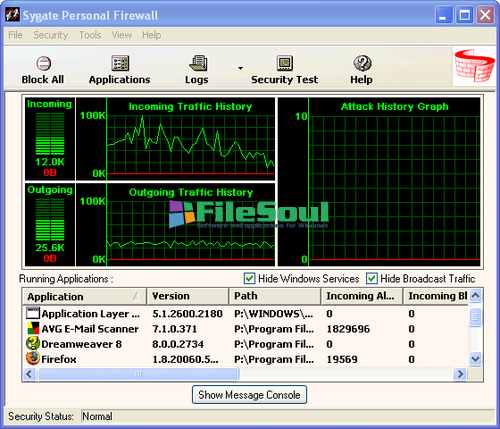The width and height of the screenshot is (500, 429).
Task: Click the horizontal scroll right arrow
Action: pos(461,374)
